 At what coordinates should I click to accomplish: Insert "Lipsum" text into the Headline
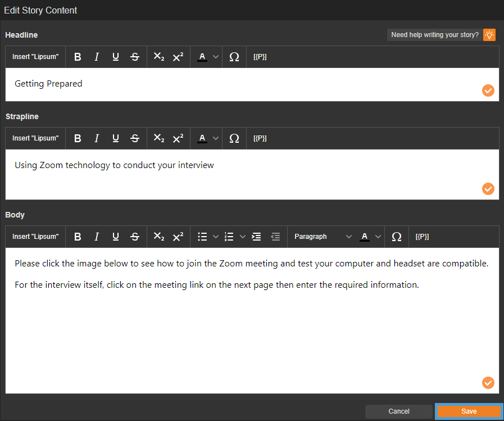point(35,57)
